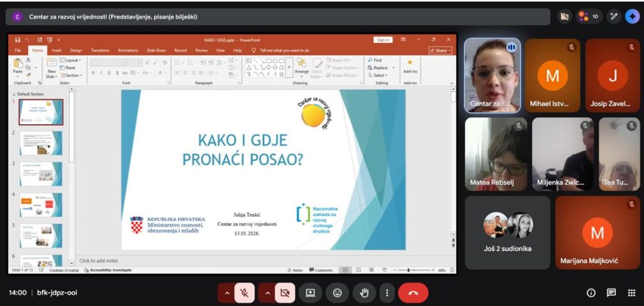Switch to the Transitions ribbon tab

100,50
